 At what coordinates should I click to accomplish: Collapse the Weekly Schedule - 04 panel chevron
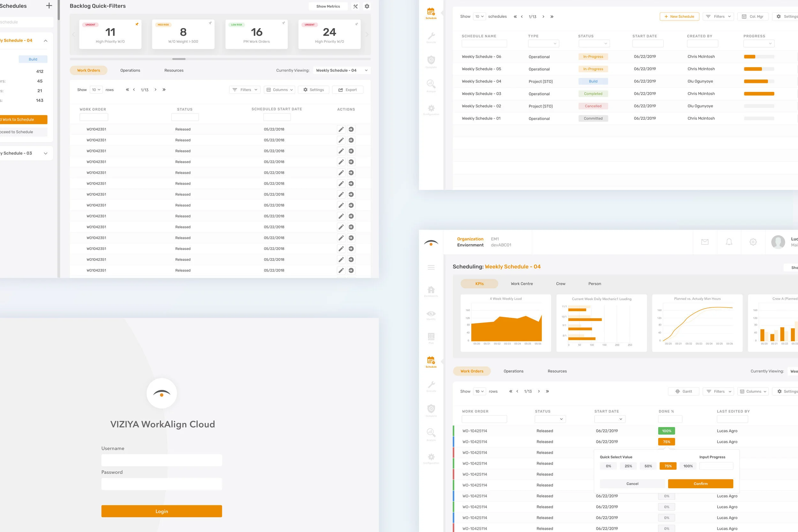pos(45,41)
